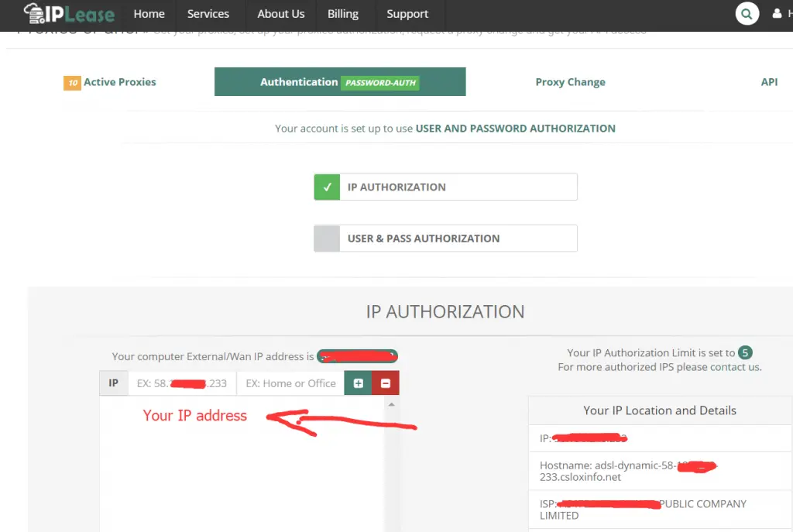
Task: Click 'Your IP Location and Details' header
Action: click(660, 410)
